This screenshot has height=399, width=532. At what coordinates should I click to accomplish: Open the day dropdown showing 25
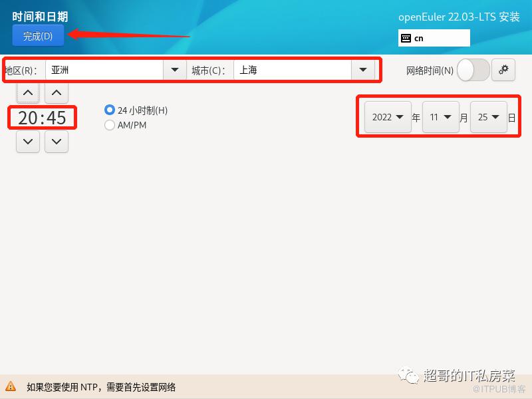coord(489,117)
